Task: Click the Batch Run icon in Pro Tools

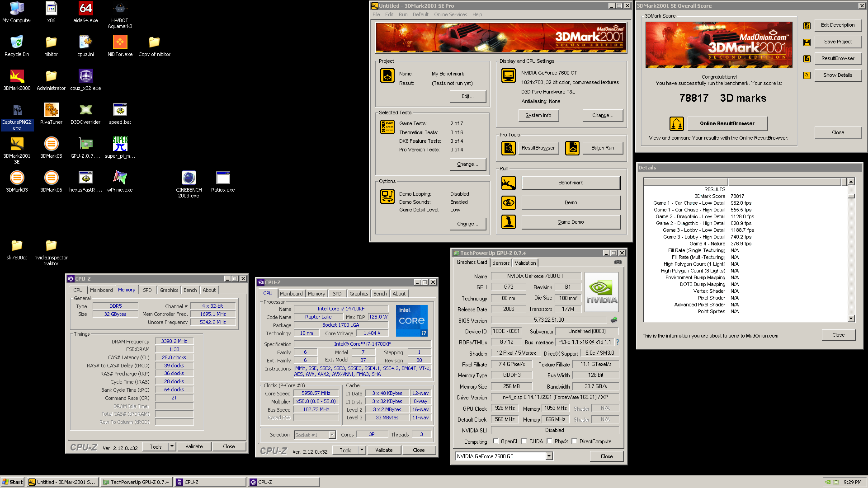Action: point(572,148)
